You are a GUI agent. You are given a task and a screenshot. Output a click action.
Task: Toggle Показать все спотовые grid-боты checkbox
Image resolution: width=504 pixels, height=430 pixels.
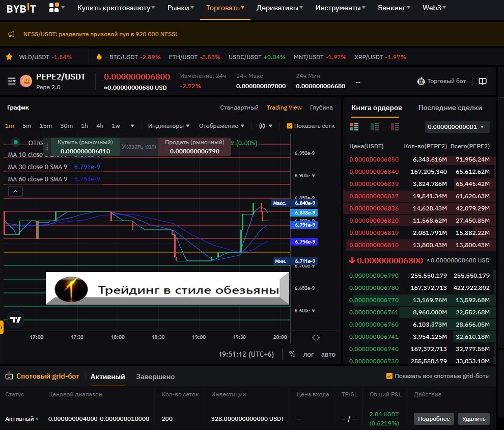pos(389,376)
